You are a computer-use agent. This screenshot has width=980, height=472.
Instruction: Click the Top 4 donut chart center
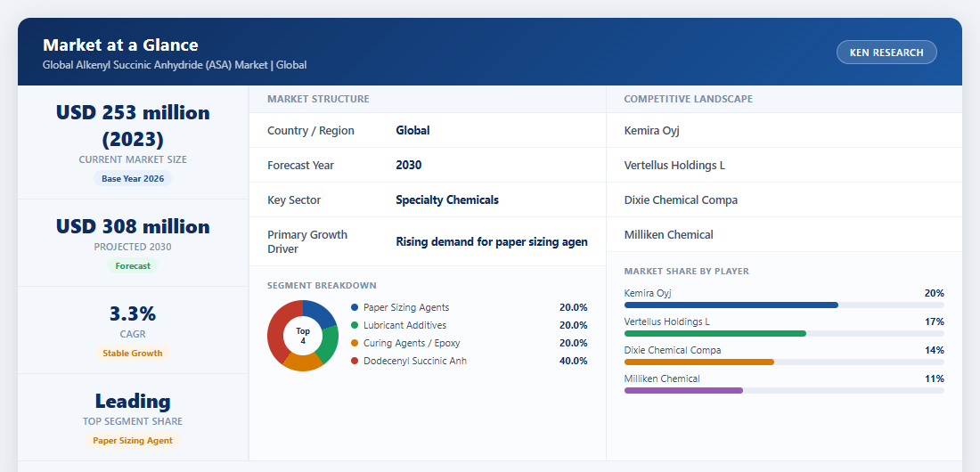tap(303, 336)
